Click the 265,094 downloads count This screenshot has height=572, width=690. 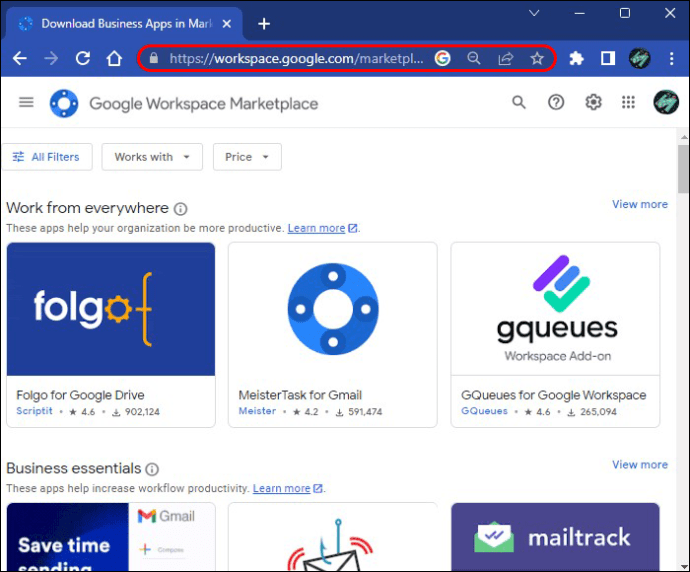click(x=598, y=412)
